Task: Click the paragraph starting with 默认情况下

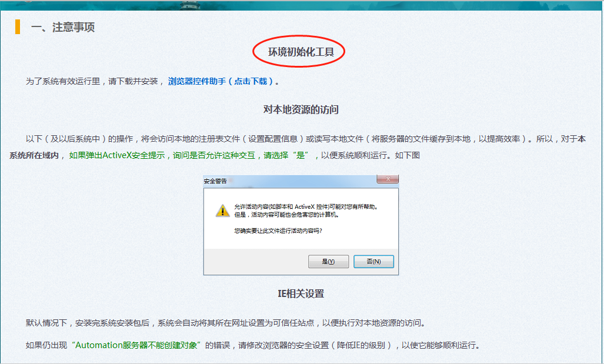Action: coord(225,323)
